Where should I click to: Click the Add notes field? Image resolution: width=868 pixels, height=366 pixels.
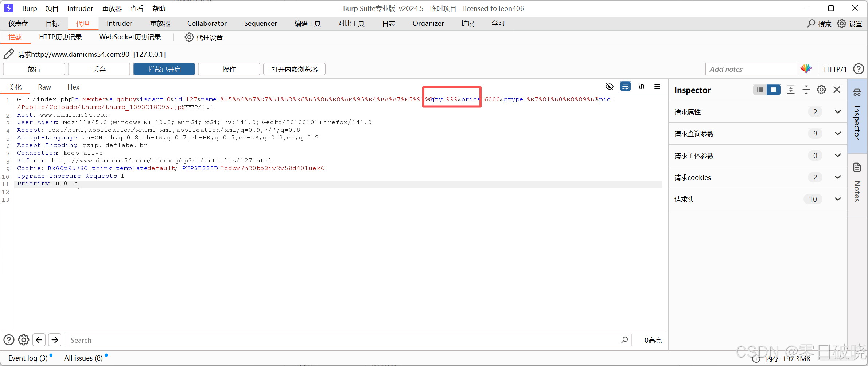click(x=751, y=69)
